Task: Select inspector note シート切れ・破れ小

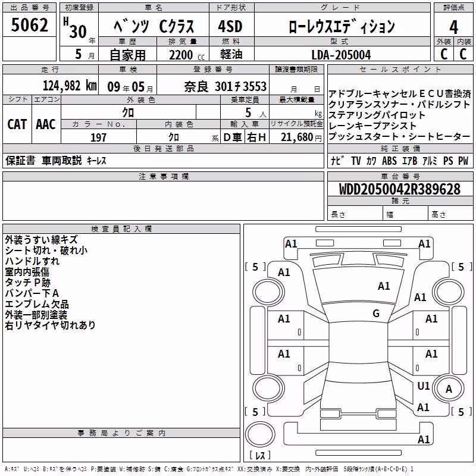Action: [46, 250]
